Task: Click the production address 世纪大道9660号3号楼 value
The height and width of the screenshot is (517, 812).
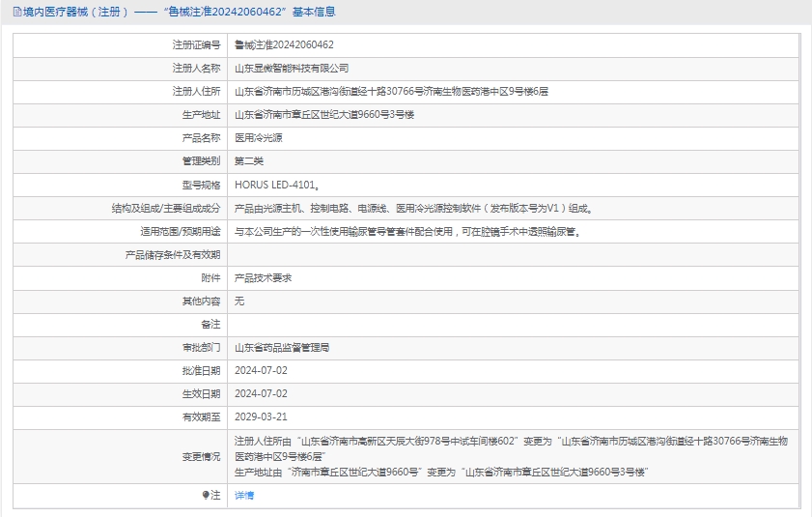Action: coord(324,115)
